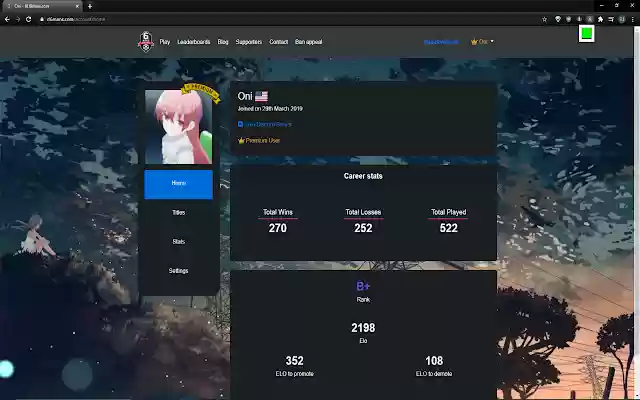Open the Contact page

[x=278, y=42]
